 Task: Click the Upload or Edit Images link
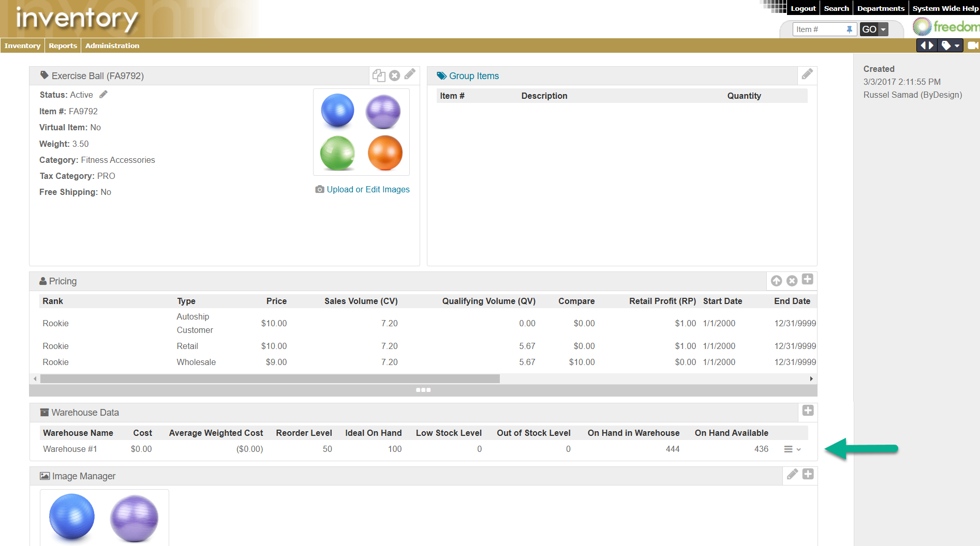[368, 189]
